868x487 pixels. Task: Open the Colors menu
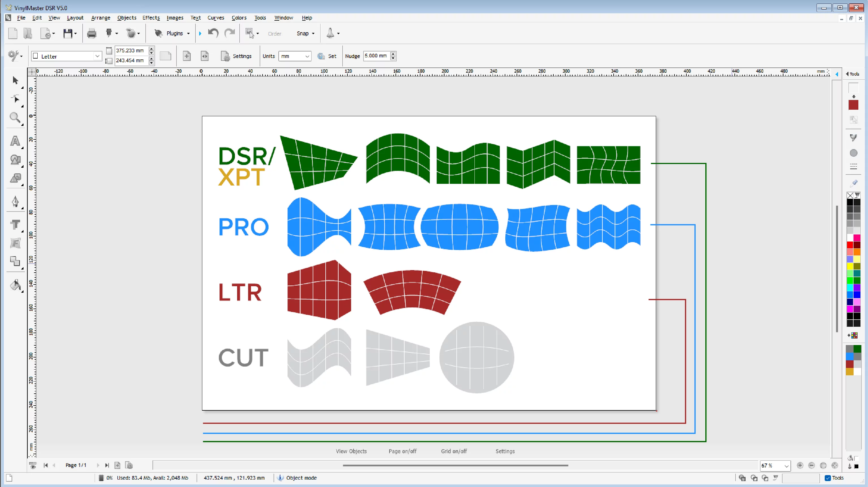pos(239,18)
